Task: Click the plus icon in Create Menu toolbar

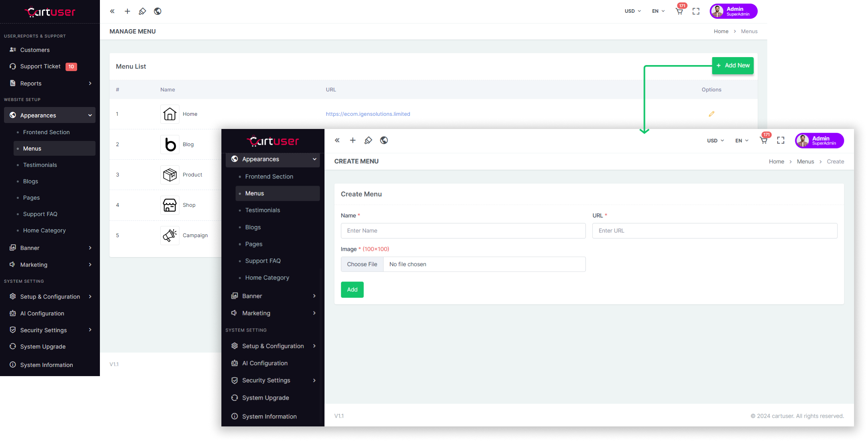Action: [x=352, y=140]
